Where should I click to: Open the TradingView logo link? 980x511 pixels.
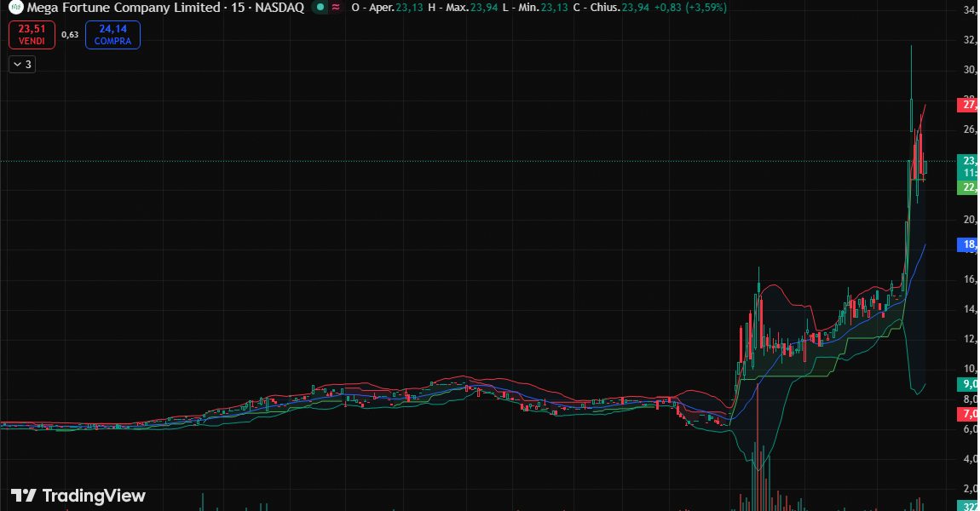point(78,496)
